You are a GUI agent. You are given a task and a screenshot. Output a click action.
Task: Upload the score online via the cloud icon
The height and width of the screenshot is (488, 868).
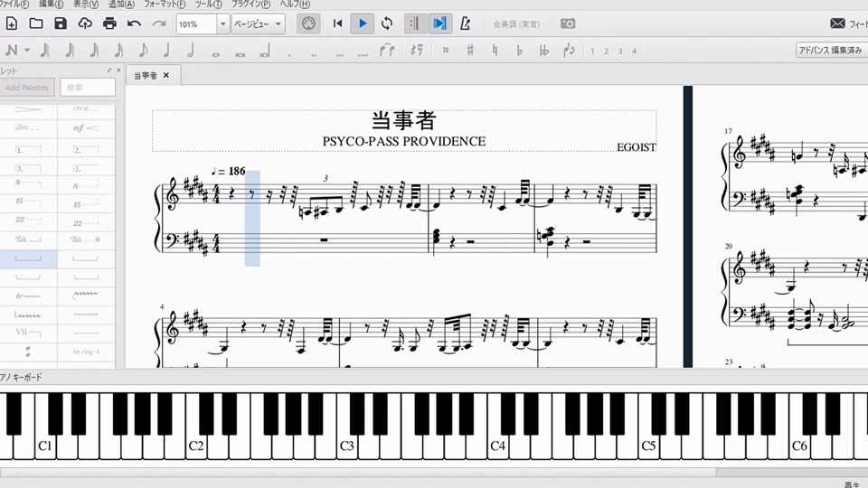click(85, 23)
